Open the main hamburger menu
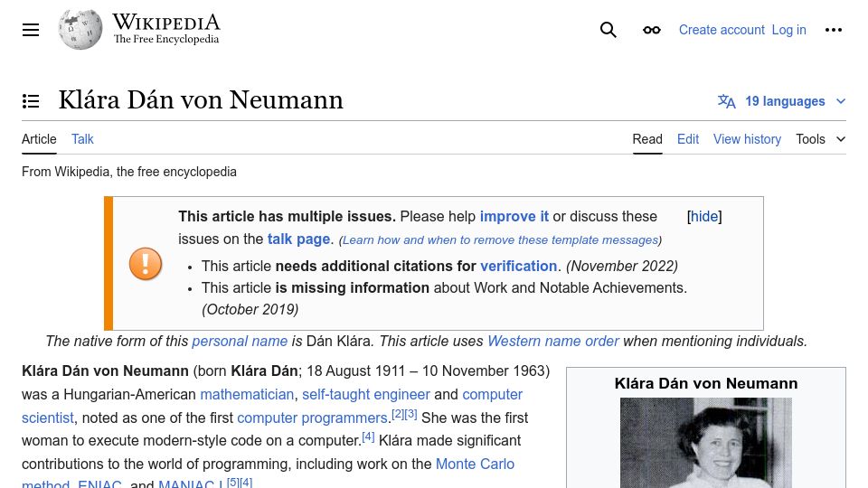Screen dimensions: 868x488 pyautogui.click(x=31, y=30)
